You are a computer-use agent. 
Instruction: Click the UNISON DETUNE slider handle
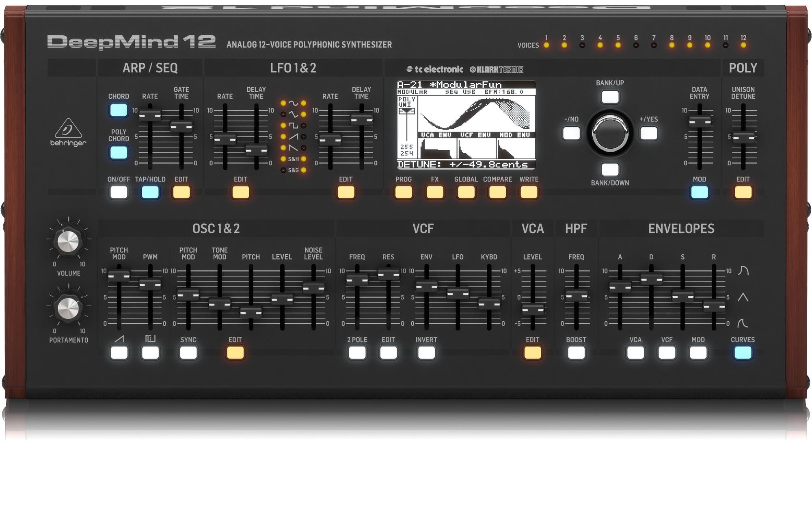point(743,138)
